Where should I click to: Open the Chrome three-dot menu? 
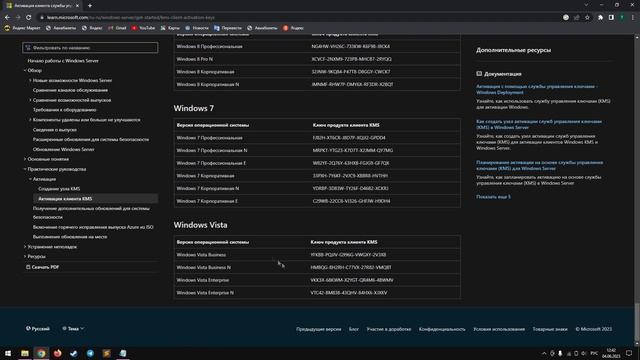click(633, 18)
